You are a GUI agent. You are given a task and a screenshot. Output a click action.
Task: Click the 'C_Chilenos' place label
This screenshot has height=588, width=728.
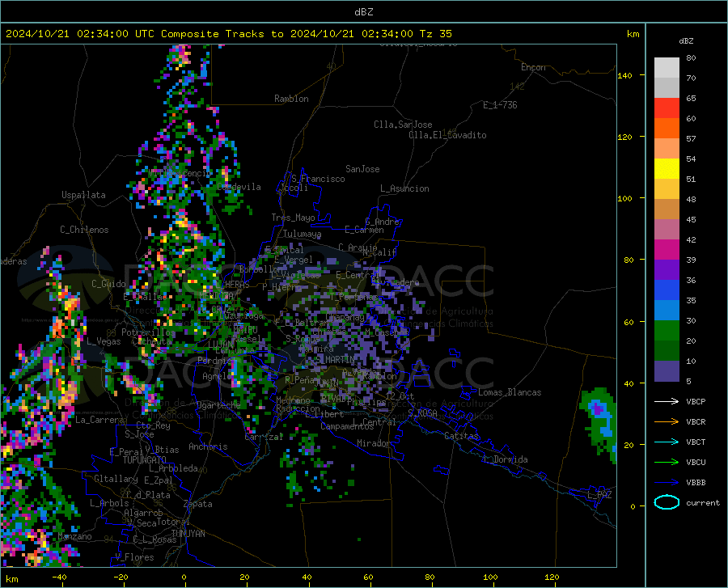pos(84,230)
